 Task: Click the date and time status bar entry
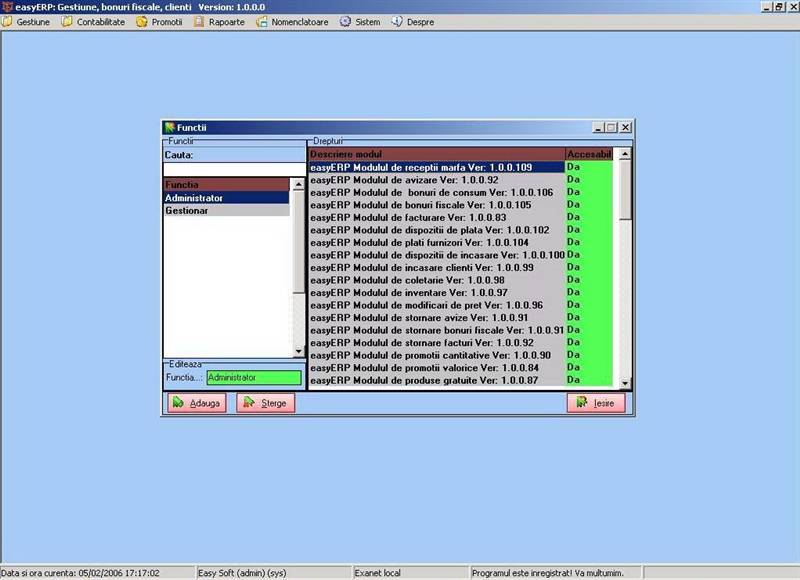[97, 573]
